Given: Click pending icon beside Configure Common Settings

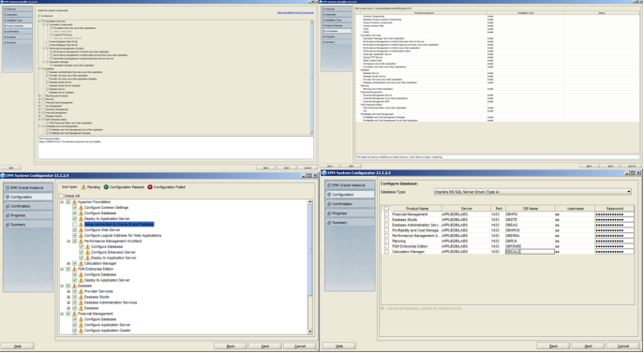Looking at the screenshot, I should 81,208.
